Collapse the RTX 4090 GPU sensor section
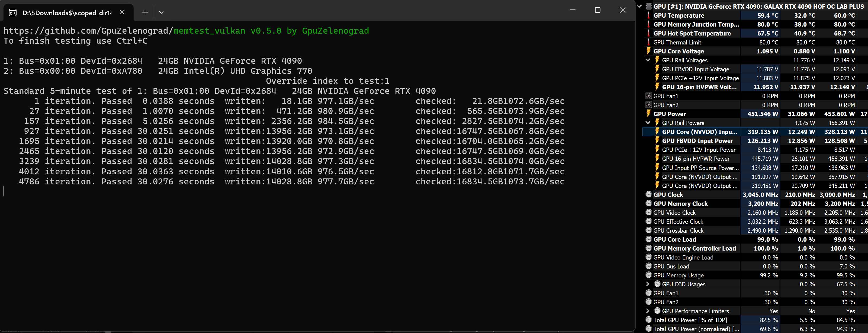This screenshot has height=333, width=868. coord(639,7)
